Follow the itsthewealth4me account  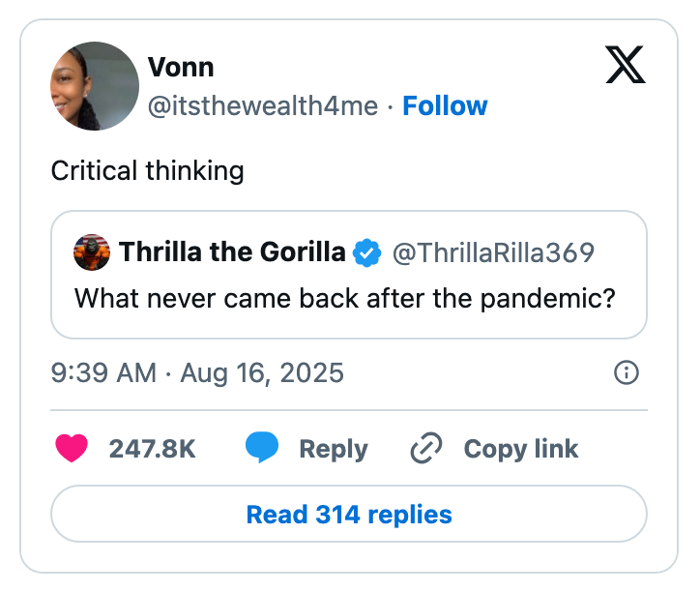[445, 106]
